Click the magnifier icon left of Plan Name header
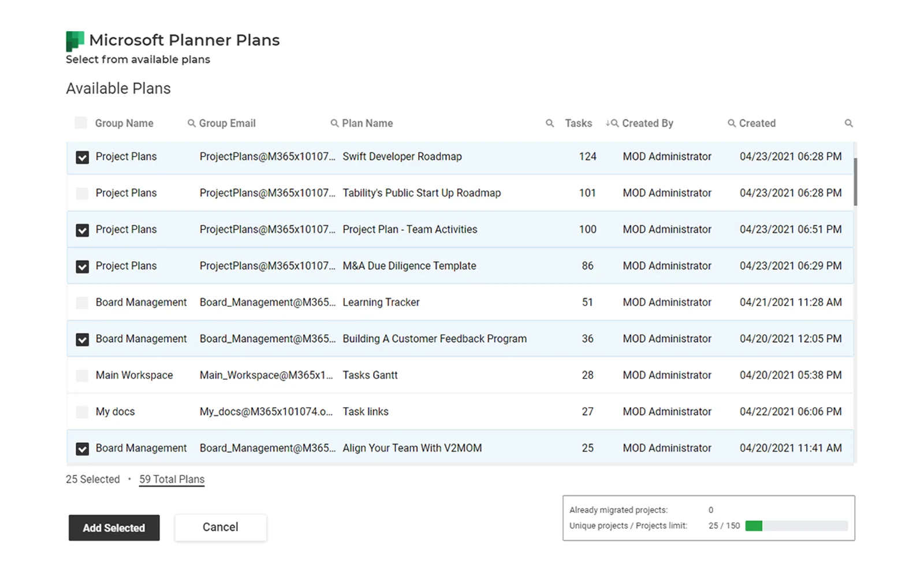924x578 pixels. pos(334,123)
